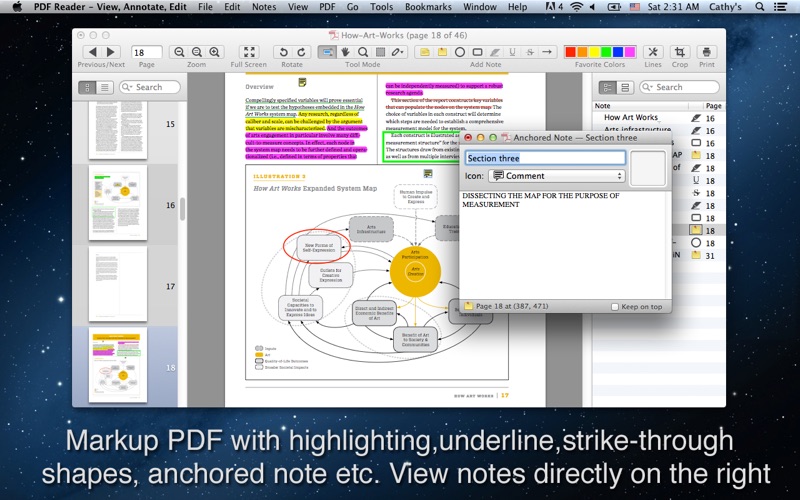The width and height of the screenshot is (800, 500).
Task: Select page 16 thumbnail
Action: (x=118, y=203)
